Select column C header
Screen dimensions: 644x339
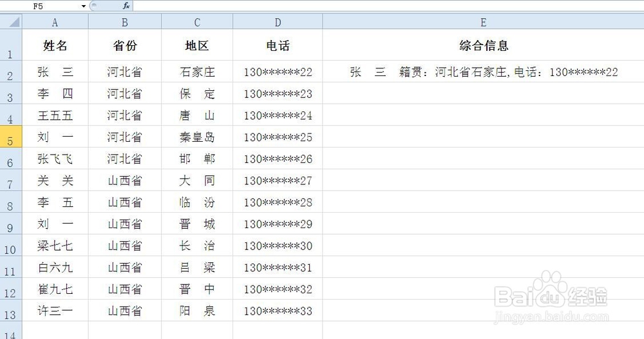click(197, 22)
